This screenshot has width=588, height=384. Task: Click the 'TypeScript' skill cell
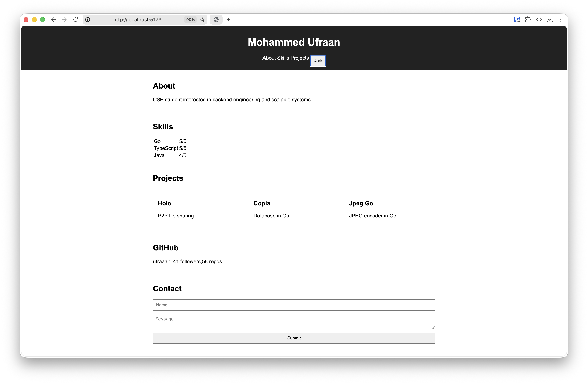tap(166, 148)
